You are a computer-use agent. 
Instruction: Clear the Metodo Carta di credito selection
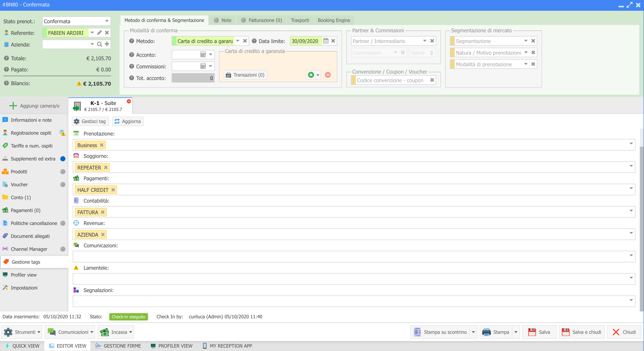(245, 41)
